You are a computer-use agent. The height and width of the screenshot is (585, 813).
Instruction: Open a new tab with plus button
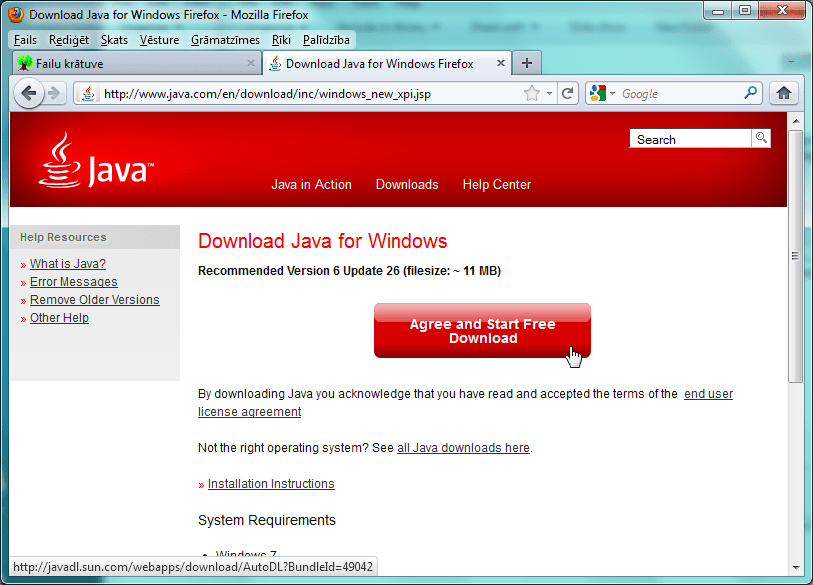(527, 63)
